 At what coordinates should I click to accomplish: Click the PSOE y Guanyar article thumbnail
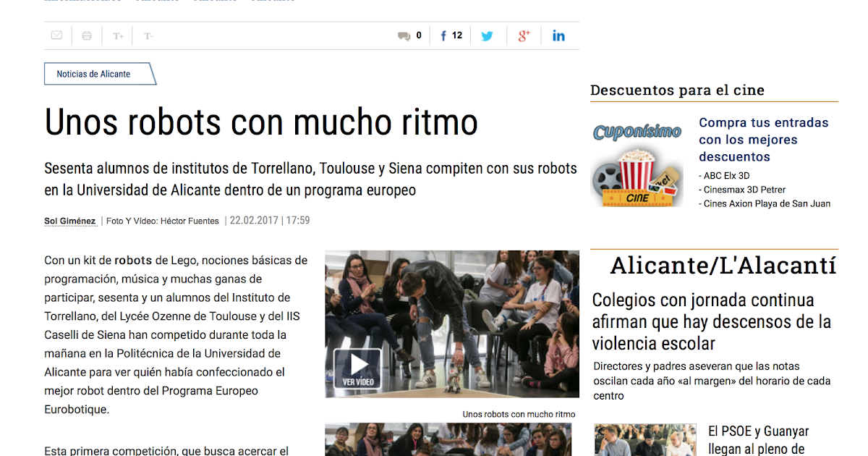point(645,440)
